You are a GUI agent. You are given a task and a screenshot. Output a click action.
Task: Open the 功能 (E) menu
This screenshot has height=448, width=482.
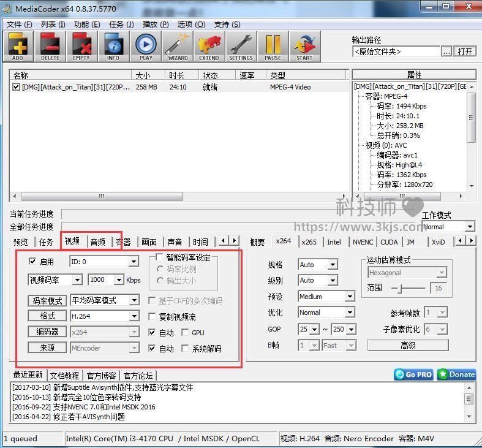click(x=87, y=25)
